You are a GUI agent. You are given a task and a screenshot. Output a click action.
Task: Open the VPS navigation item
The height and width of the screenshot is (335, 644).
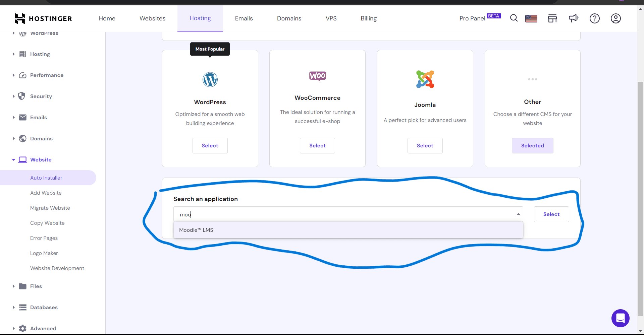click(331, 18)
